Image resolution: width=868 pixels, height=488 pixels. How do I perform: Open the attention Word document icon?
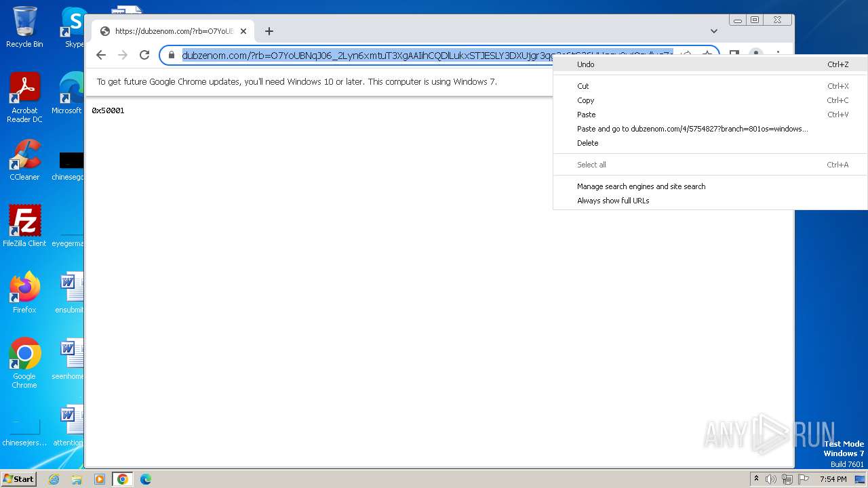pos(68,425)
